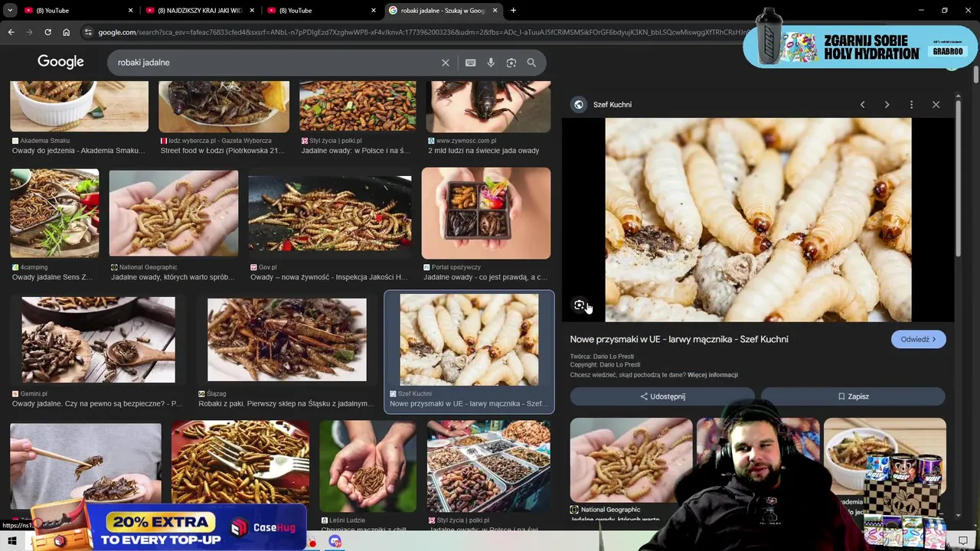The image size is (980, 551).
Task: Open Gazeta Wyborcza street food result
Action: coord(224,107)
